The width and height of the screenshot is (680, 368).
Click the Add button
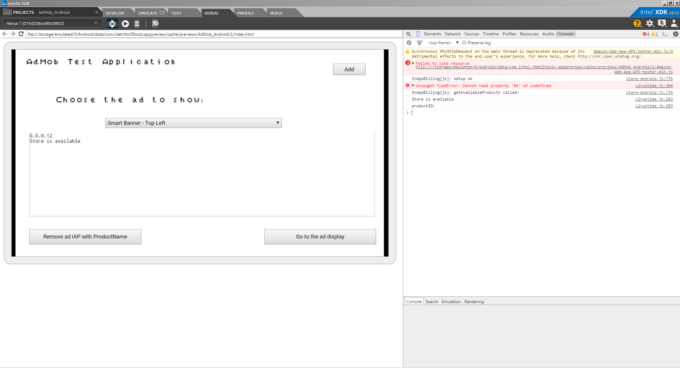pyautogui.click(x=349, y=69)
